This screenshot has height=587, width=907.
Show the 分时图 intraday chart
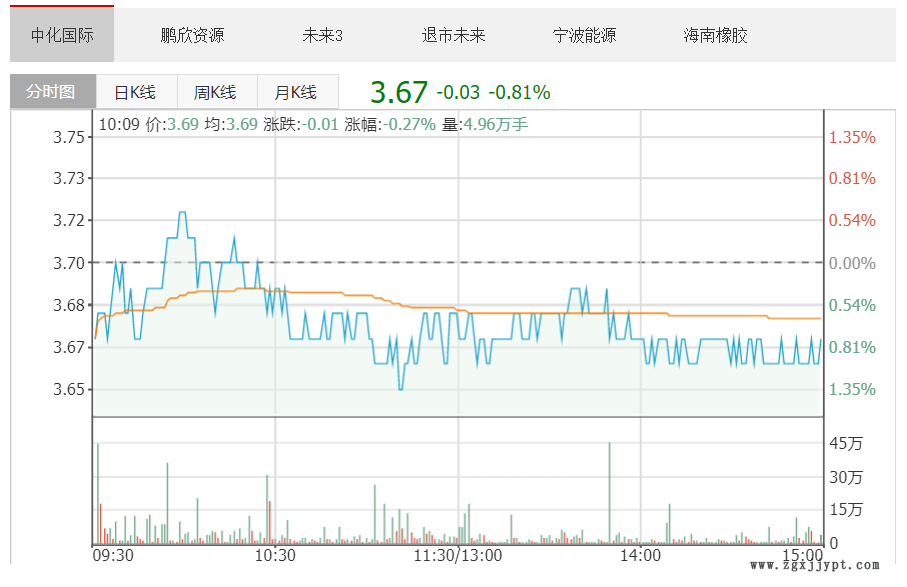tap(53, 91)
